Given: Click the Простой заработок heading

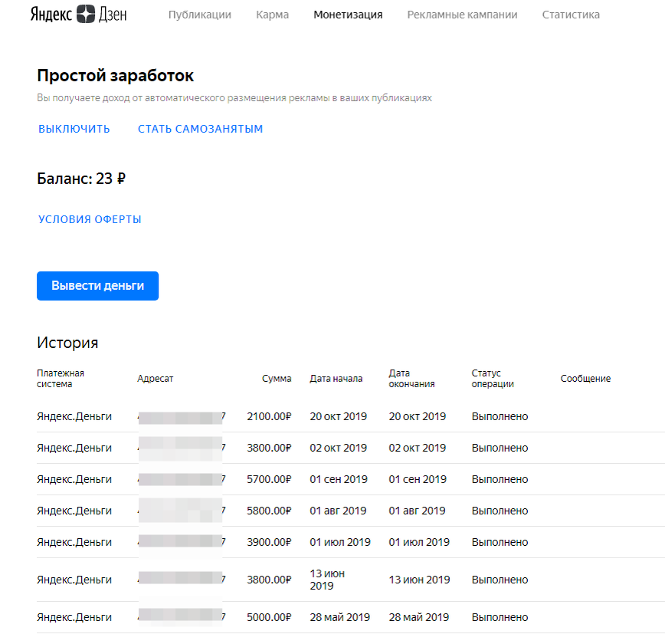Looking at the screenshot, I should [x=116, y=76].
